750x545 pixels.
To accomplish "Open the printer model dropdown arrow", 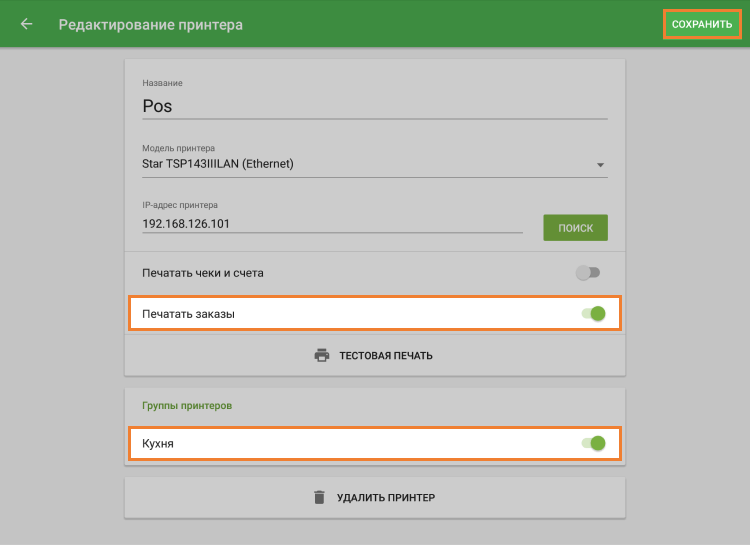I will point(600,165).
